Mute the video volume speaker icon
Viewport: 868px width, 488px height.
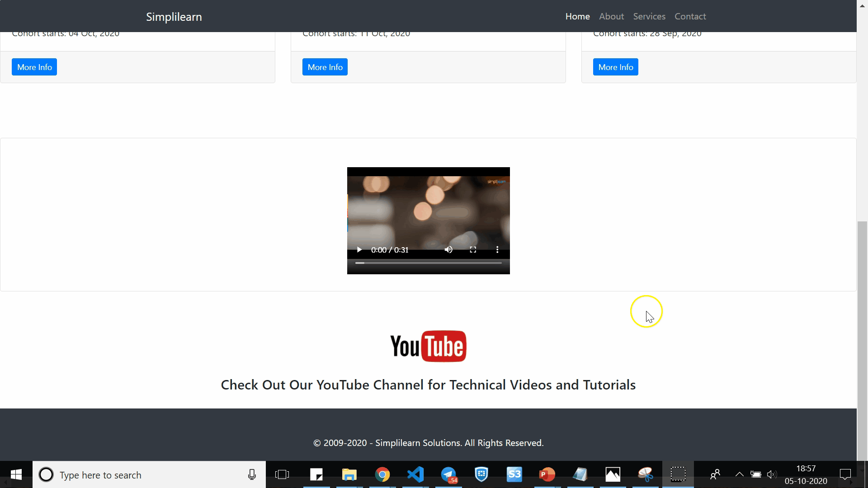click(448, 250)
